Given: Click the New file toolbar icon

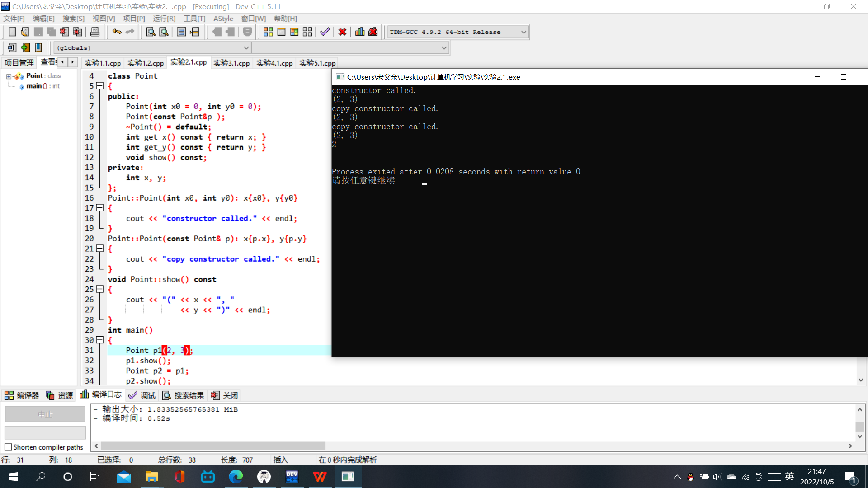Looking at the screenshot, I should (x=12, y=32).
